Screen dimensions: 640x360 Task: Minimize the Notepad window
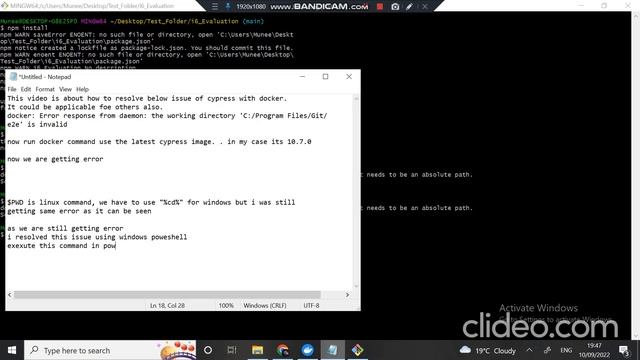pos(302,77)
